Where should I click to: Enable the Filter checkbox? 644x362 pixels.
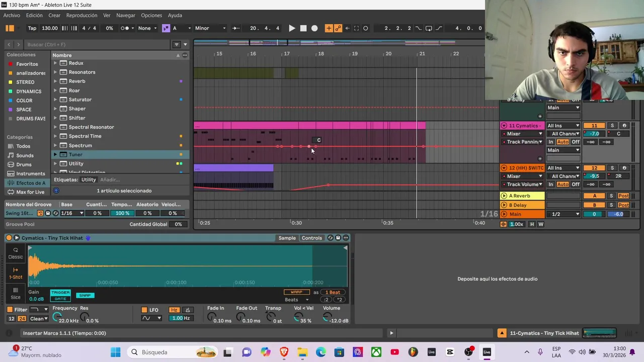click(10, 310)
